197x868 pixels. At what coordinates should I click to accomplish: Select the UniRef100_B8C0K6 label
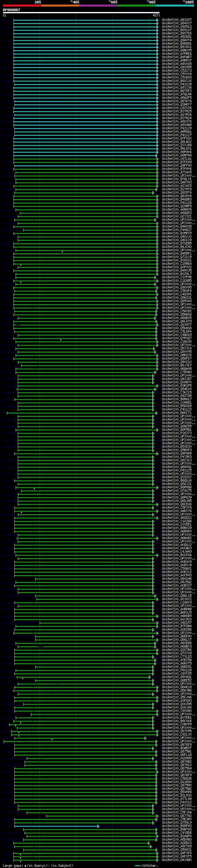[x=176, y=721]
